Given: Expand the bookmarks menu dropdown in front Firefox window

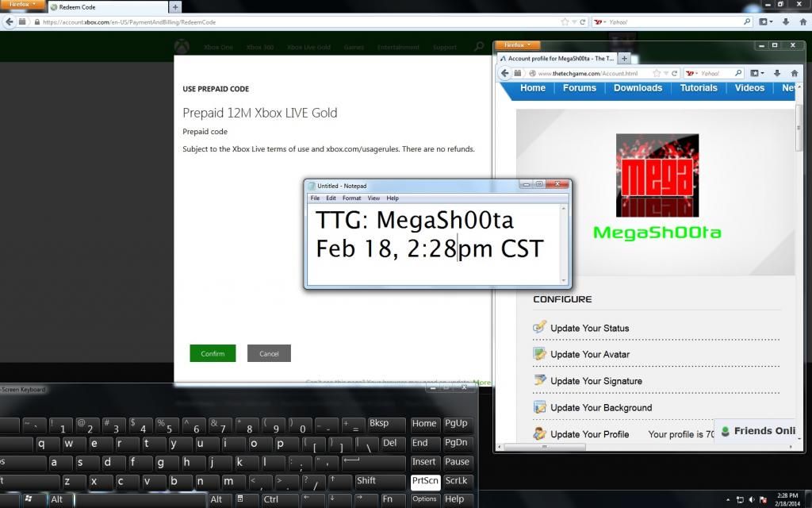Looking at the screenshot, I should tap(763, 73).
